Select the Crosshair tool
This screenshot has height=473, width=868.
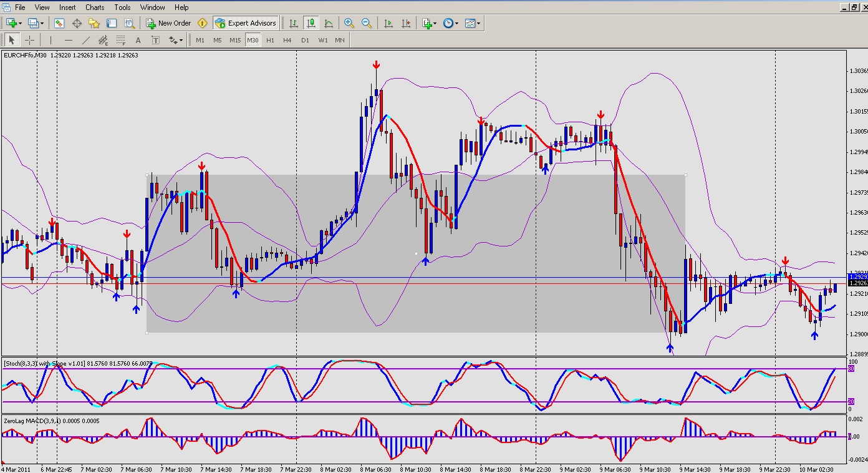[29, 40]
